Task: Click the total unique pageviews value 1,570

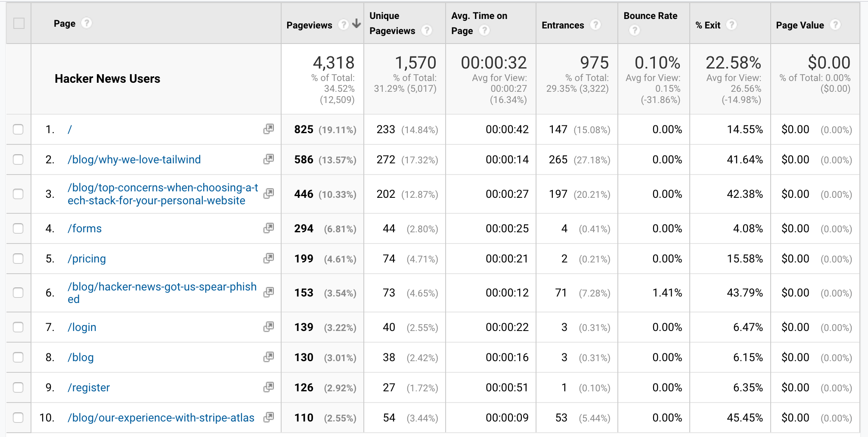Action: pos(415,62)
